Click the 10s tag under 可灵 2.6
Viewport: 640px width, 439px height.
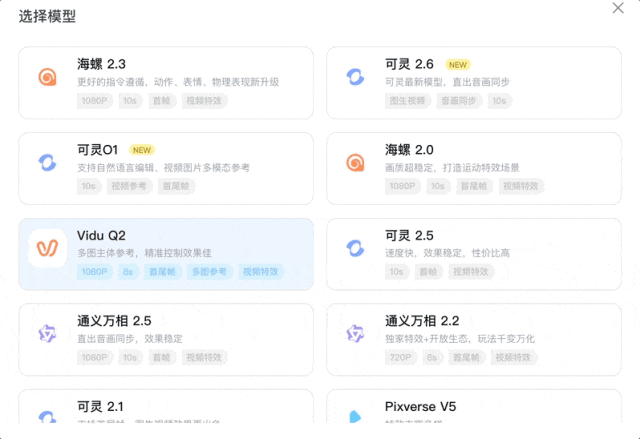pos(499,101)
